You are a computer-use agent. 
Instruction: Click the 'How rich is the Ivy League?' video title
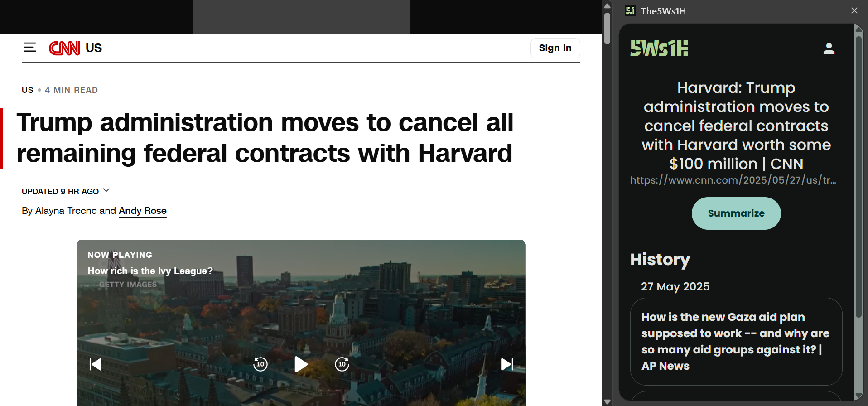tap(150, 271)
